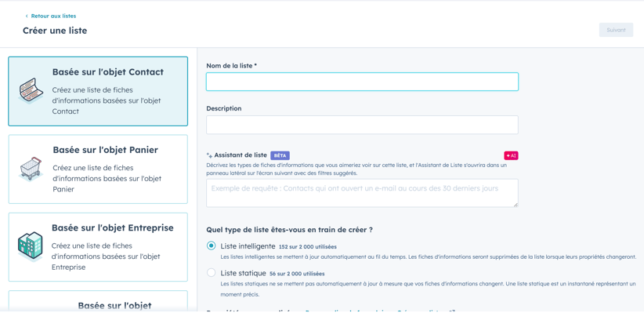Select the Liste statique radio button

coord(211,273)
